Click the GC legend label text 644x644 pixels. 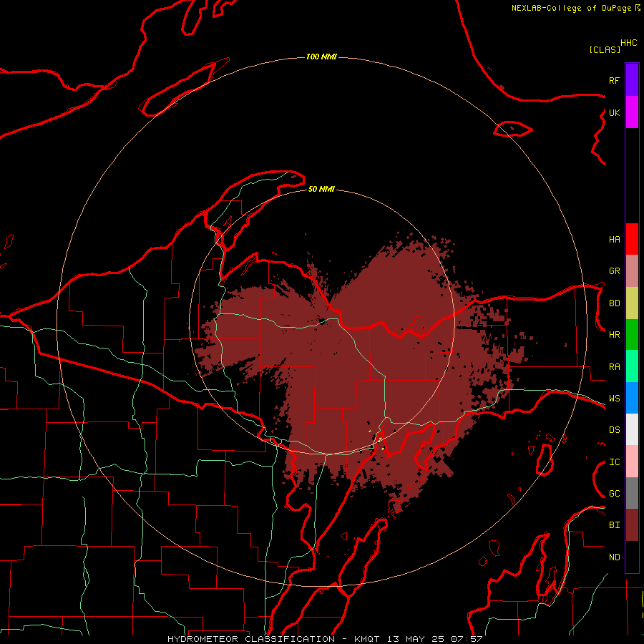[x=614, y=493]
